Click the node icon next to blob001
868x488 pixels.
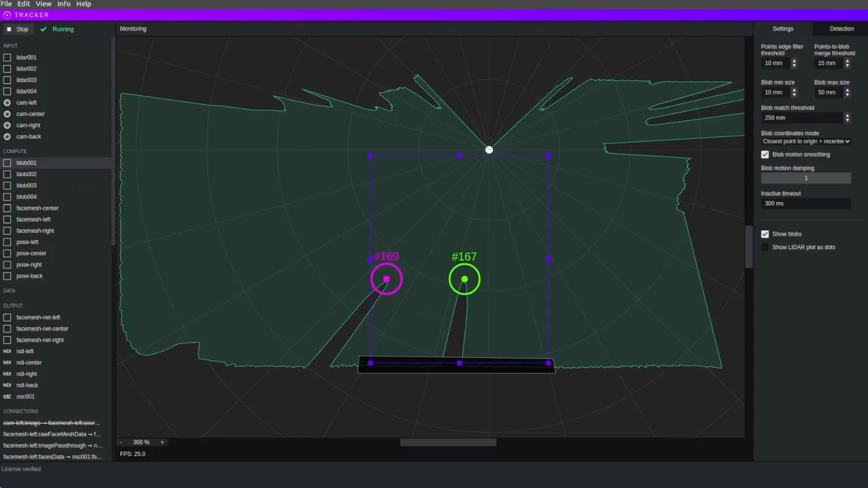[x=7, y=162]
